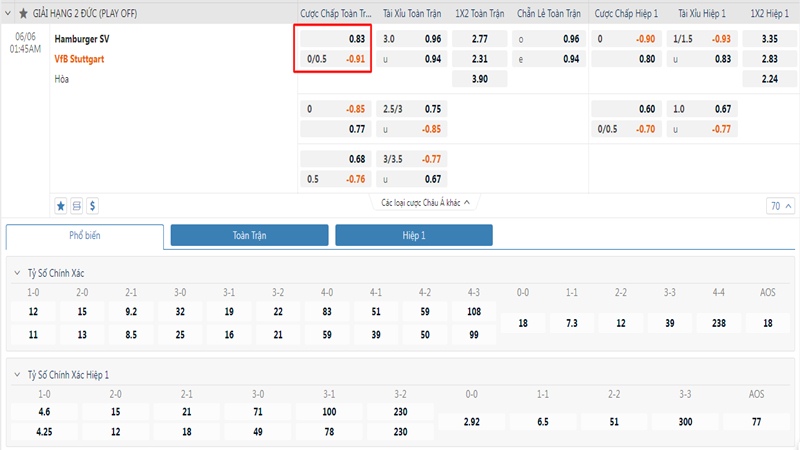Select the first-half 1X2 odds 2.83
Image resolution: width=800 pixels, height=450 pixels.
coord(769,59)
